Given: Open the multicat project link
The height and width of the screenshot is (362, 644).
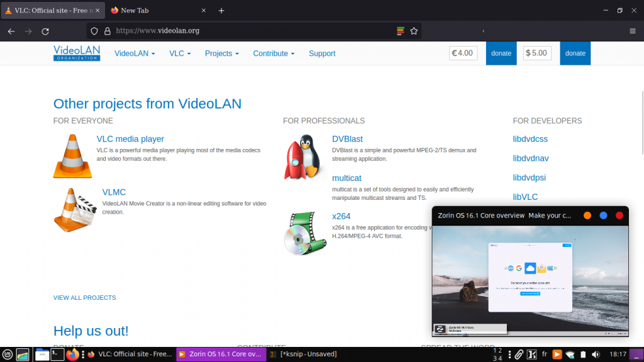Looking at the screenshot, I should click(x=347, y=178).
